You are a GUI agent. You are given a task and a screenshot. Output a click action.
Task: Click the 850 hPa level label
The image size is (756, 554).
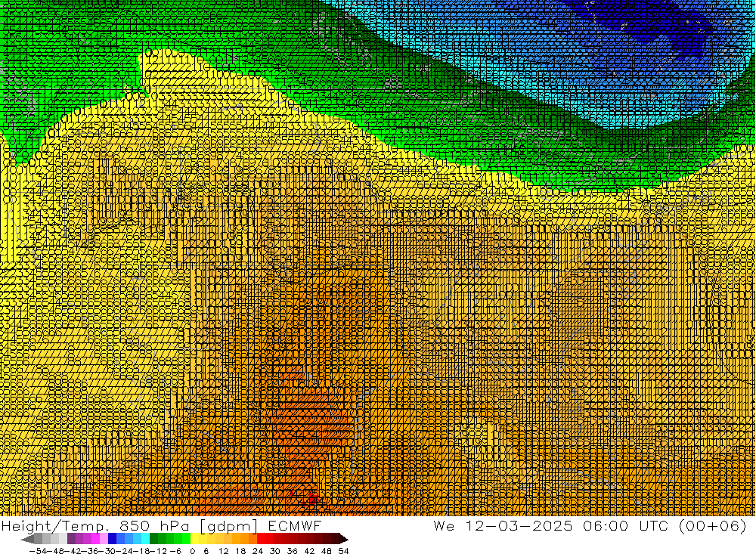point(156,525)
